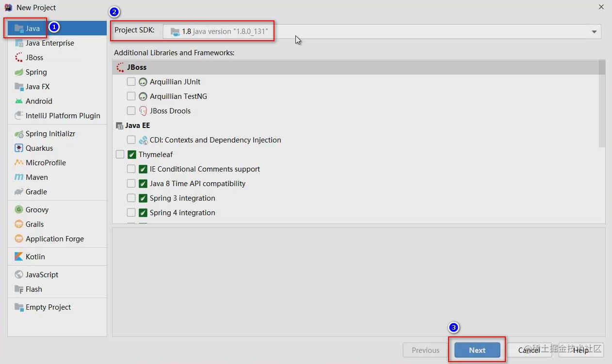612x364 pixels.
Task: Select Maven project type
Action: (x=57, y=177)
